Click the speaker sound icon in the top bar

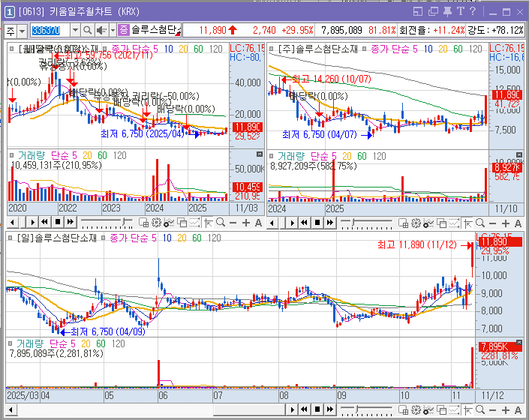point(101,31)
